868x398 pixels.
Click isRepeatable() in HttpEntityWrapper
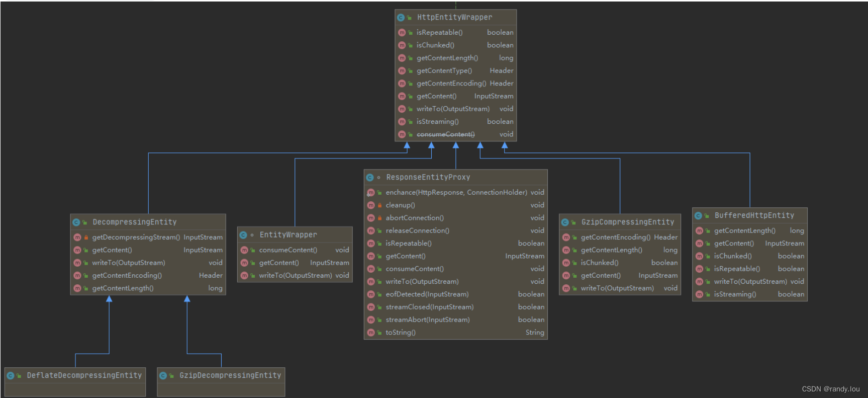(x=440, y=33)
